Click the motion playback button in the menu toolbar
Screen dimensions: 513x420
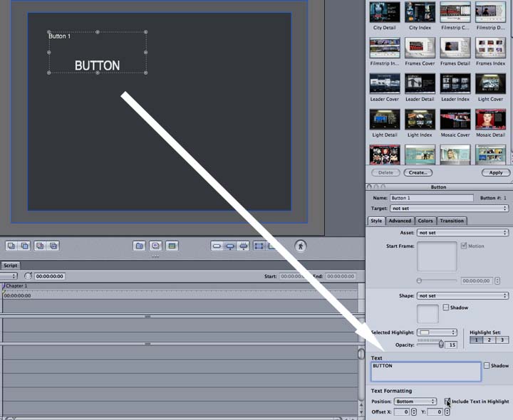pos(301,246)
